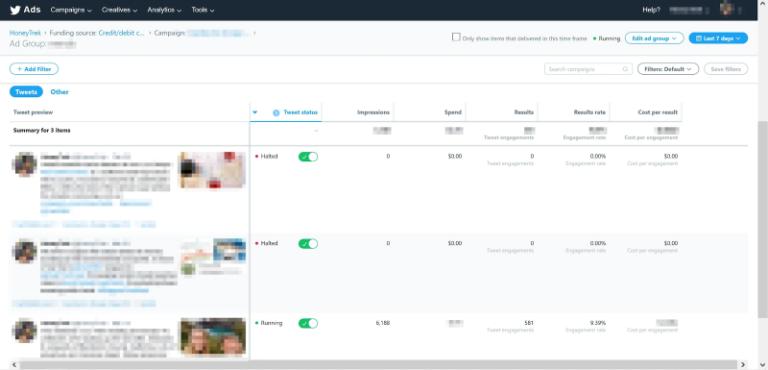Image resolution: width=768 pixels, height=370 pixels.
Task: Click the horizontal scrollbar's right arrow
Action: coord(744,365)
